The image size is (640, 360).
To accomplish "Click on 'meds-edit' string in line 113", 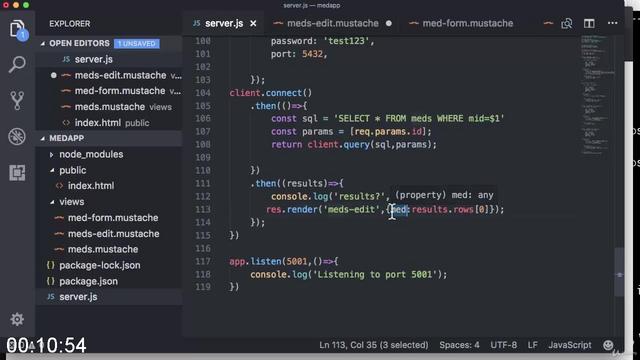I will [351, 209].
